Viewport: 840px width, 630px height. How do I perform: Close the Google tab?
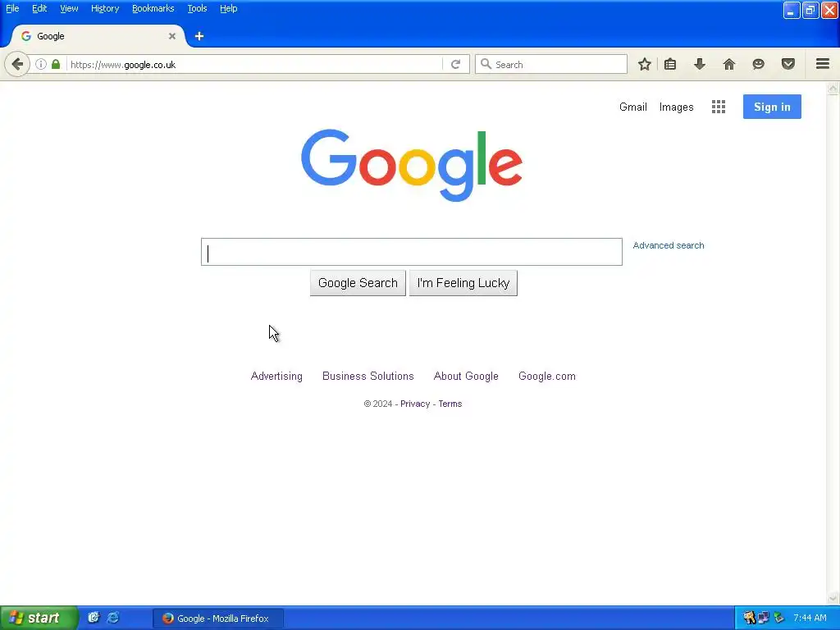click(x=172, y=36)
